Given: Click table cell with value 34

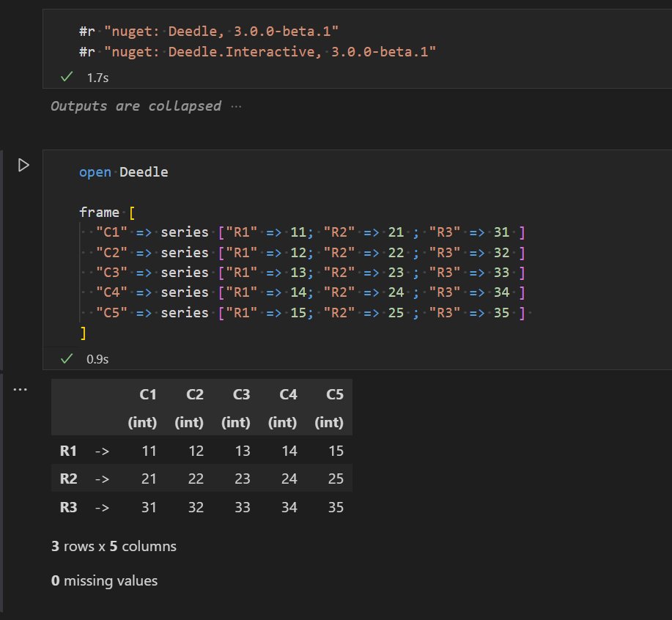Looking at the screenshot, I should click(x=289, y=507).
